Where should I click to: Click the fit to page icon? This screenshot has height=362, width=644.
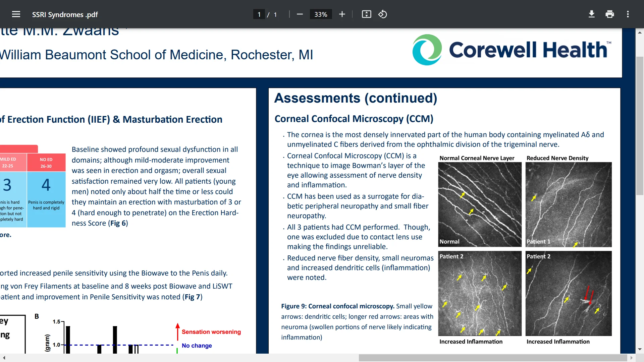coord(366,14)
